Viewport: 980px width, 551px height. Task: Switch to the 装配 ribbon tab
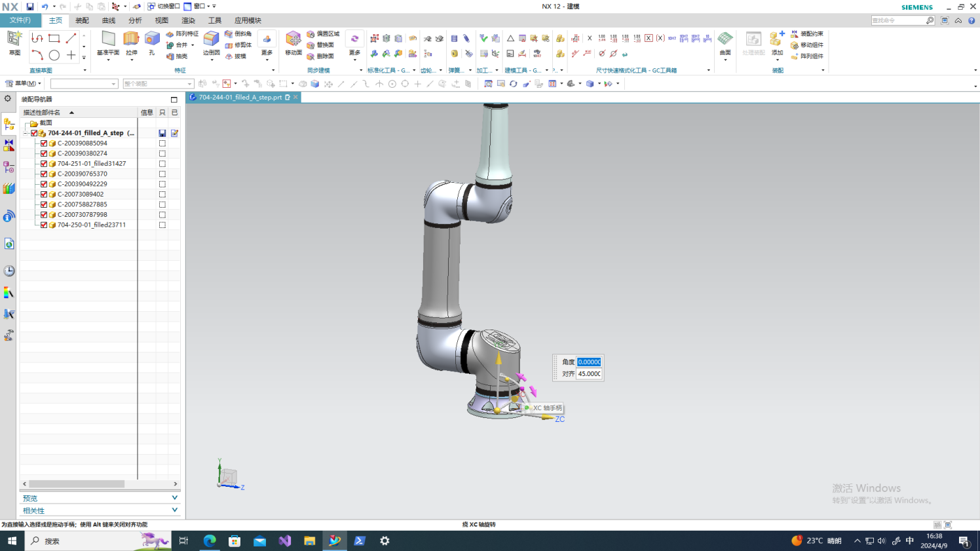82,20
